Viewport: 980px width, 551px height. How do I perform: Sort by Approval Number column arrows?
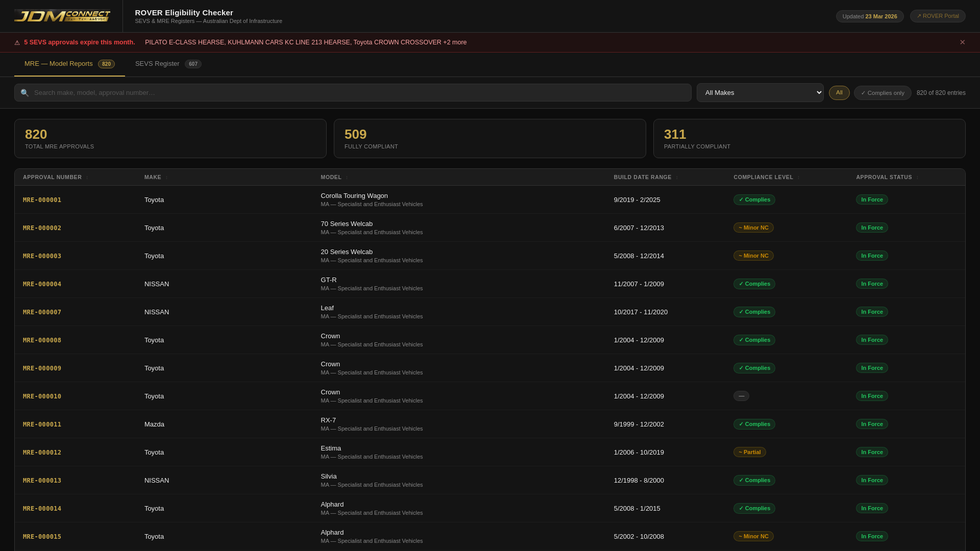point(87,178)
